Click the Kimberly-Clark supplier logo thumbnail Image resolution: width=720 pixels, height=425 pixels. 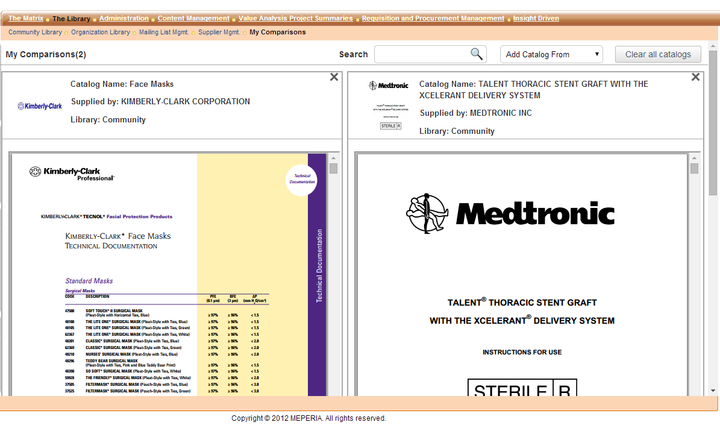click(39, 106)
